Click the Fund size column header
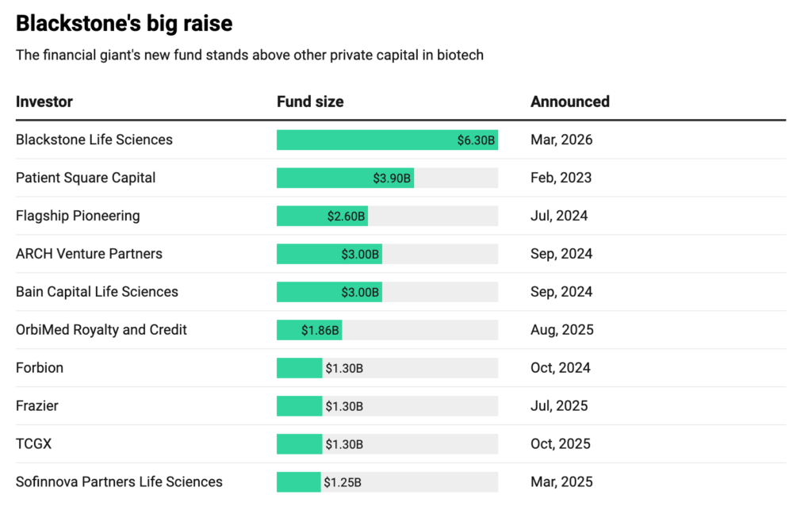Screen dimensions: 812x514 pos(310,102)
